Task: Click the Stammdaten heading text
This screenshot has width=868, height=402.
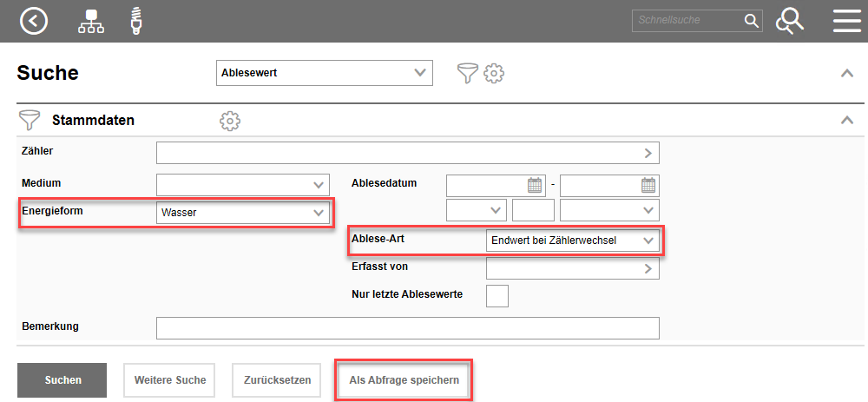Action: pos(93,120)
